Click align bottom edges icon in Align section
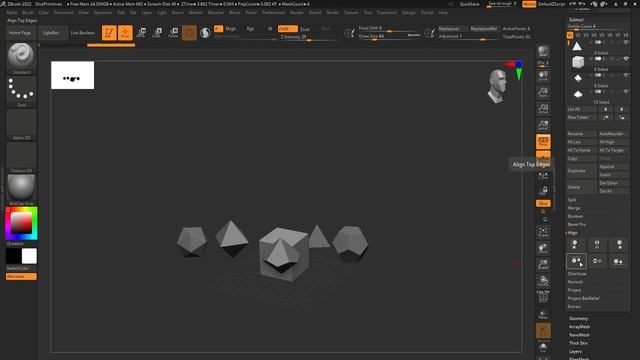 (x=618, y=261)
